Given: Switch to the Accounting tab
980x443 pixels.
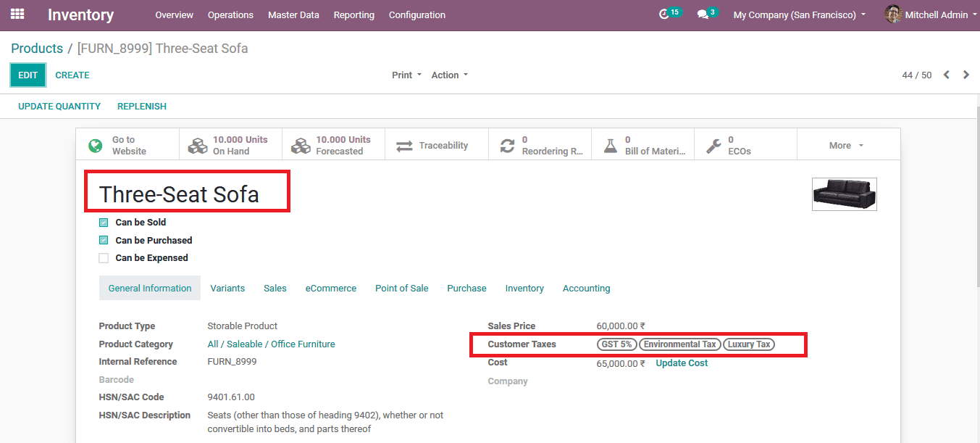Looking at the screenshot, I should pyautogui.click(x=587, y=288).
